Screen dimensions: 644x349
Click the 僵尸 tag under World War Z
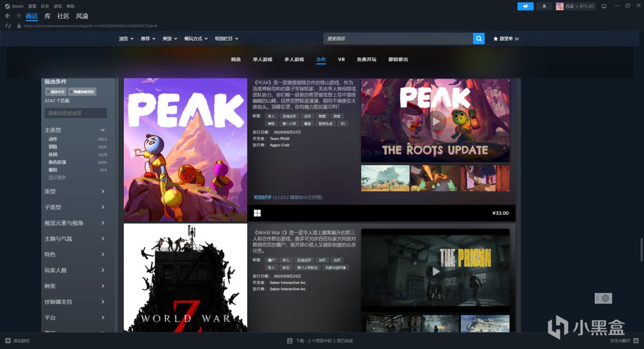click(272, 260)
